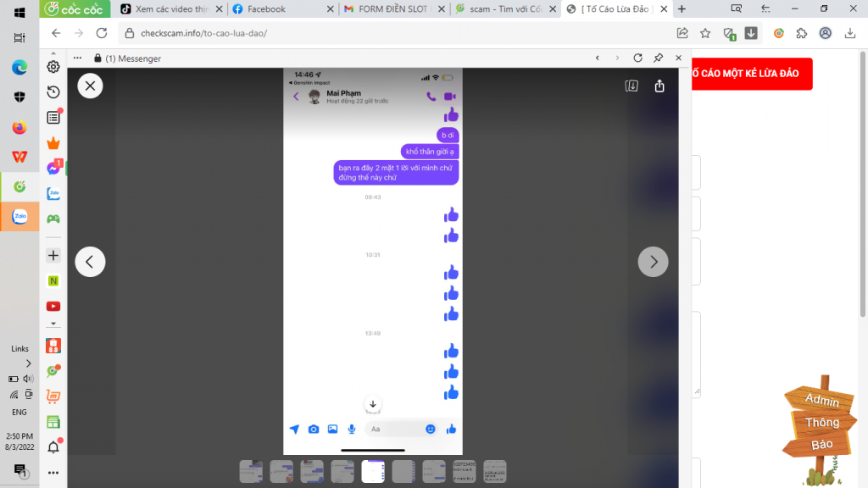
Task: Expand more sidebar apps with the small arrow
Action: (53, 323)
